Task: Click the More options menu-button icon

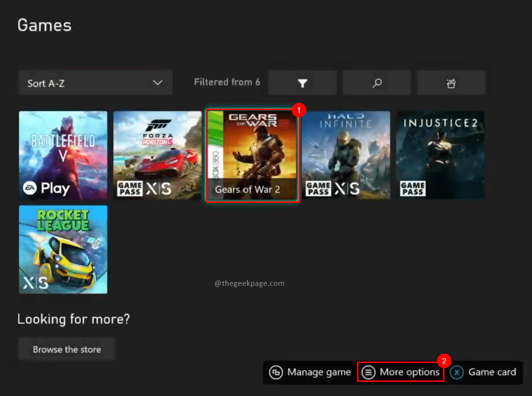Action: 368,372
